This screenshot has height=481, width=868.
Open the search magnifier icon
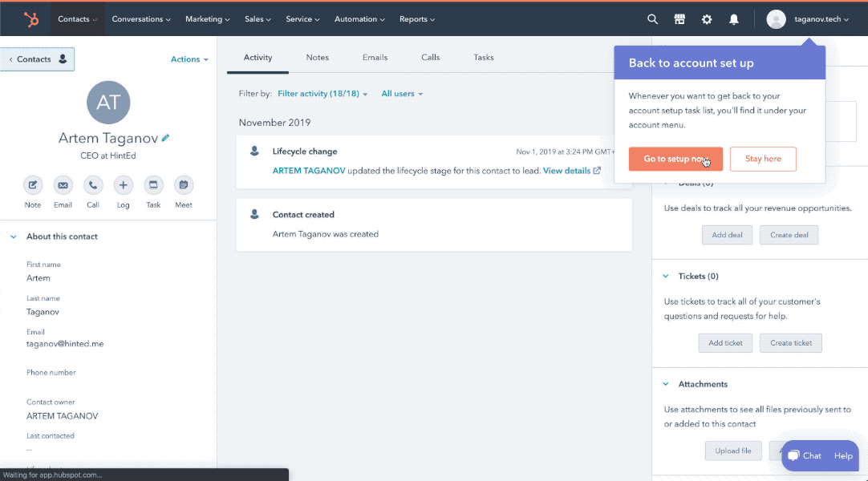point(653,19)
